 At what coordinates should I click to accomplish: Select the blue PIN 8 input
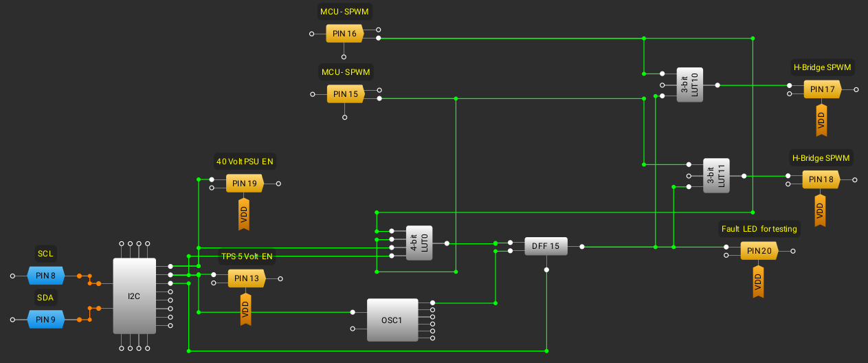45,276
